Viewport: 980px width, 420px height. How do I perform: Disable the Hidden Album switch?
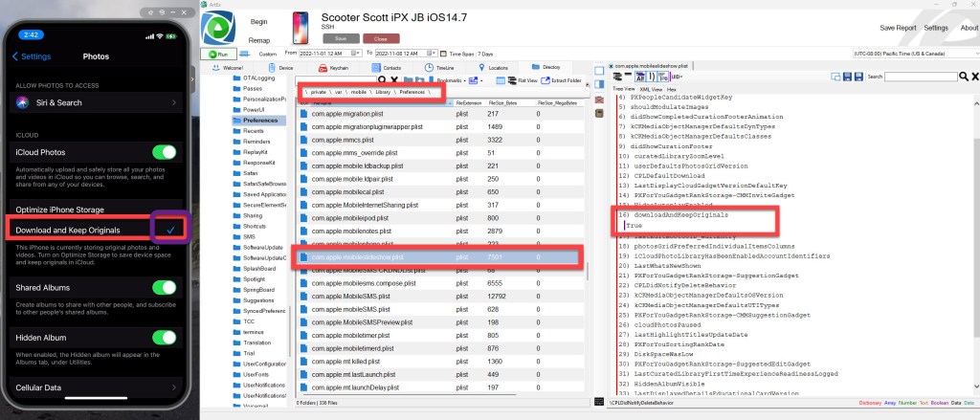coord(165,337)
